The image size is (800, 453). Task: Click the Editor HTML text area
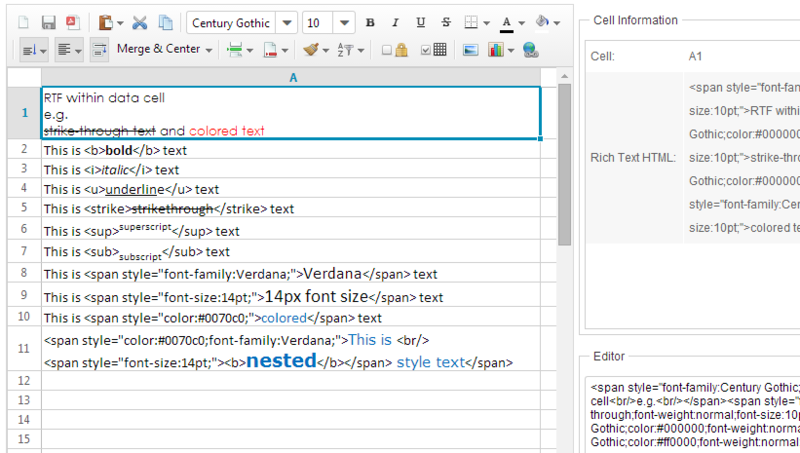point(695,415)
